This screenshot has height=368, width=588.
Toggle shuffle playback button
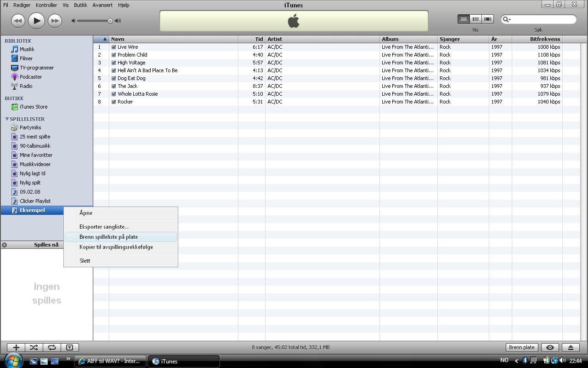pyautogui.click(x=34, y=347)
